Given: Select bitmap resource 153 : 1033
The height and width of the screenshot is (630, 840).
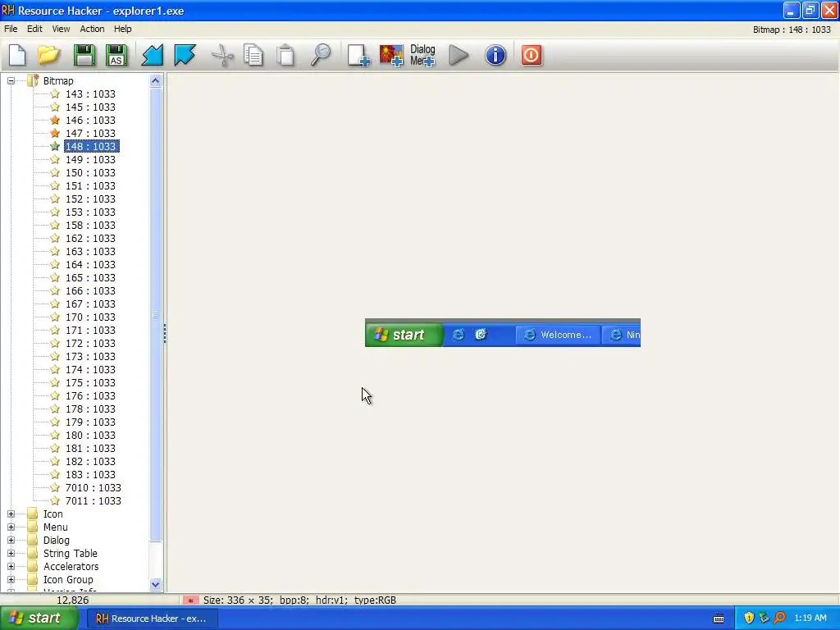Looking at the screenshot, I should 90,212.
